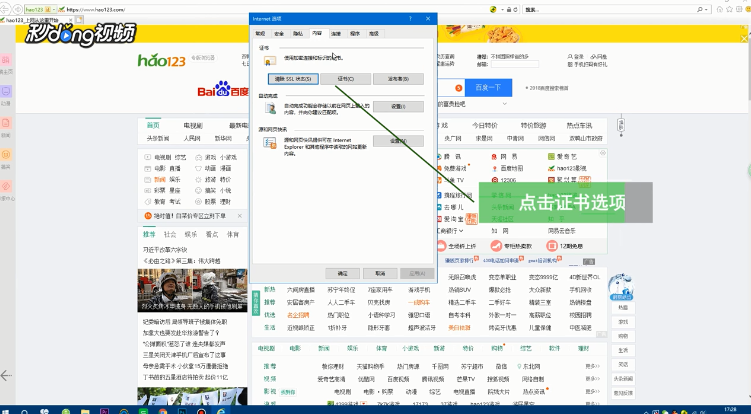Expand the address bar dropdown arrow

(502, 10)
